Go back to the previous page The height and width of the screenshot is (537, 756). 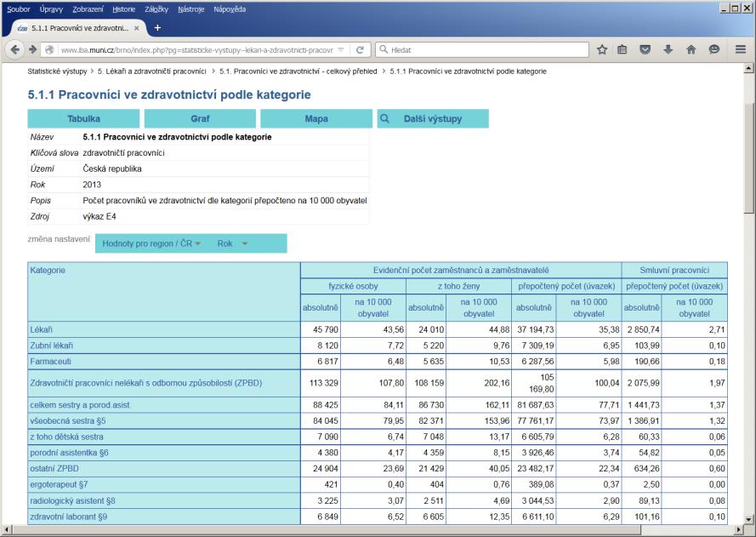[x=15, y=49]
